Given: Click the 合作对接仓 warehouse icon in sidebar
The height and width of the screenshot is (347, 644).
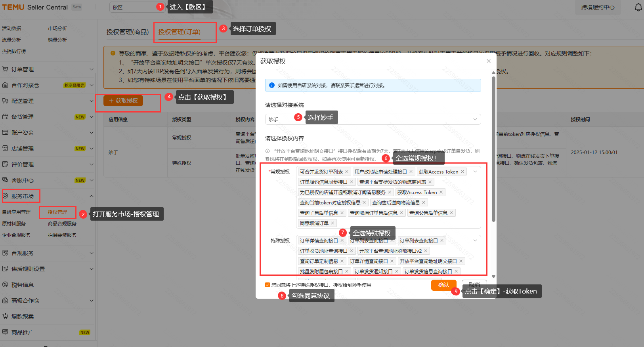Looking at the screenshot, I should tap(5, 85).
